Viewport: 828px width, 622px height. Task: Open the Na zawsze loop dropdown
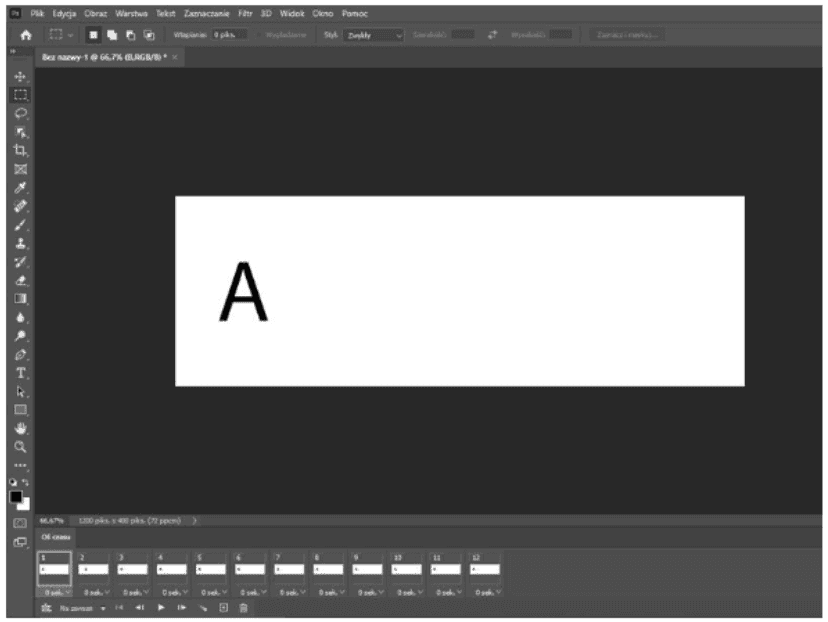click(82, 608)
